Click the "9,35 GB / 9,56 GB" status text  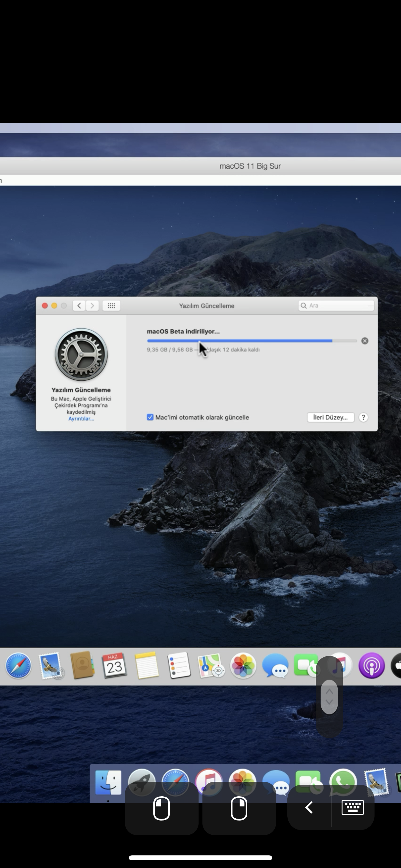[x=170, y=350]
